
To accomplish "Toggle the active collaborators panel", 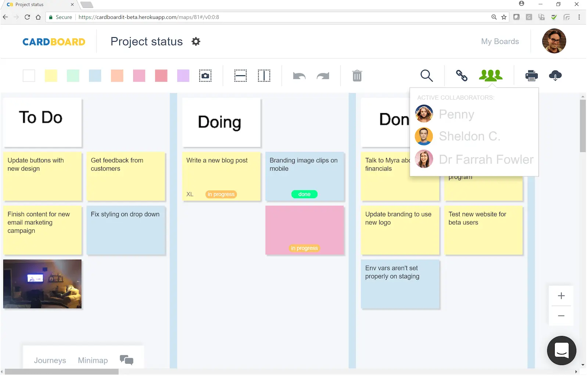I will coord(491,76).
